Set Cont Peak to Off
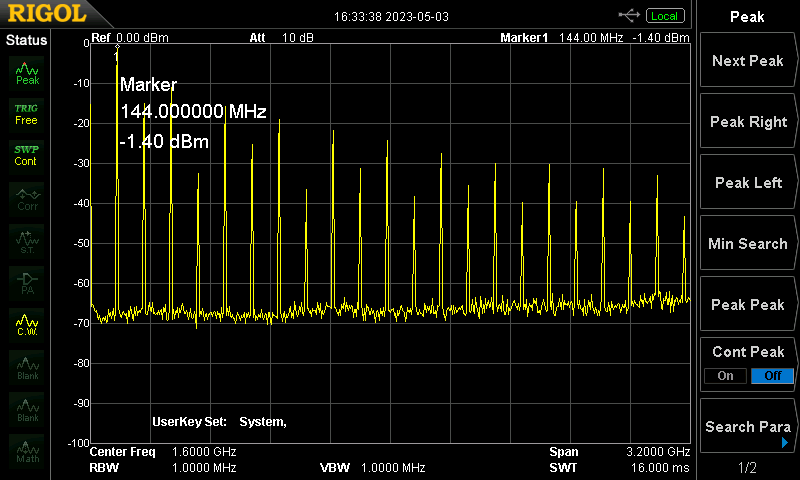The width and height of the screenshot is (800, 480). tap(772, 375)
